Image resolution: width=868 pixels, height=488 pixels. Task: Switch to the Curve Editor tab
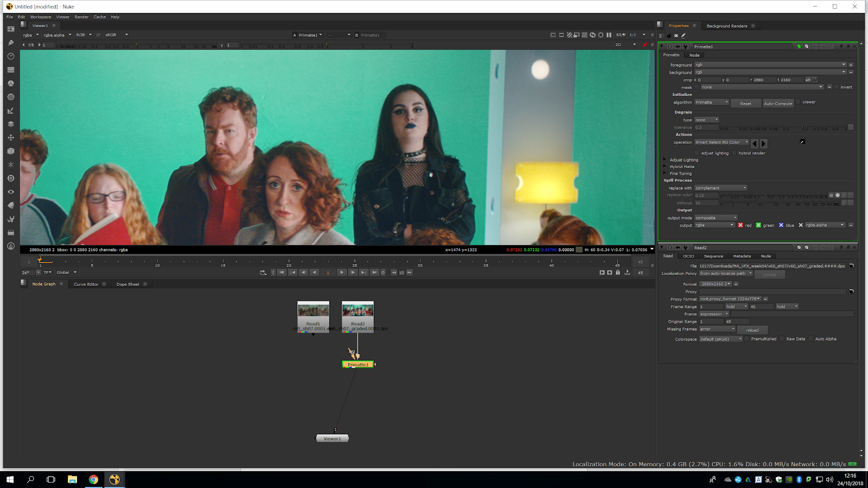pos(86,284)
